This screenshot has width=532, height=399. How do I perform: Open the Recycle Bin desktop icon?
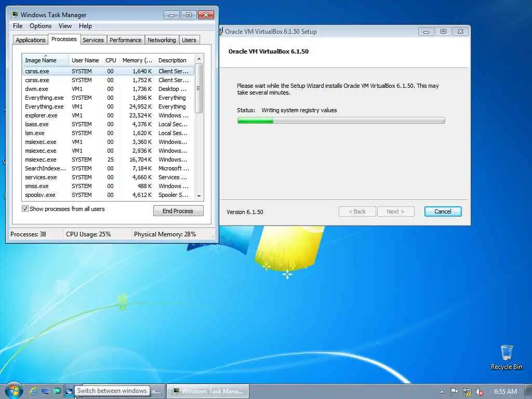(506, 357)
